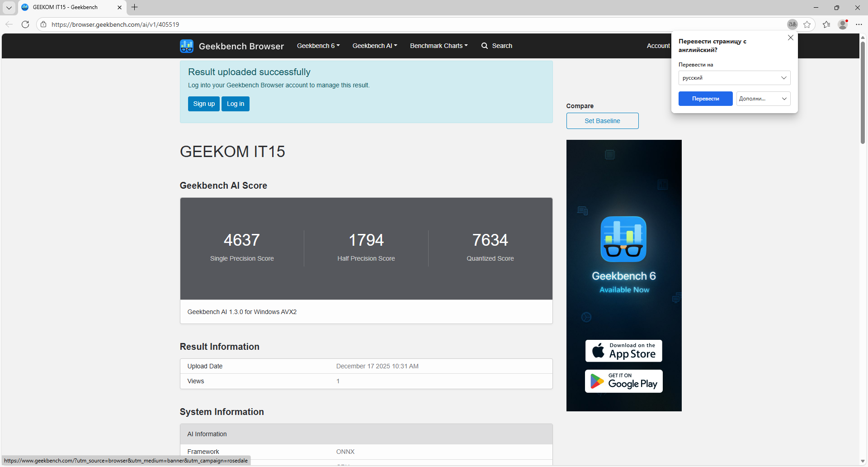Image resolution: width=868 pixels, height=467 pixels.
Task: Open browser settings and more menu
Action: pyautogui.click(x=859, y=24)
